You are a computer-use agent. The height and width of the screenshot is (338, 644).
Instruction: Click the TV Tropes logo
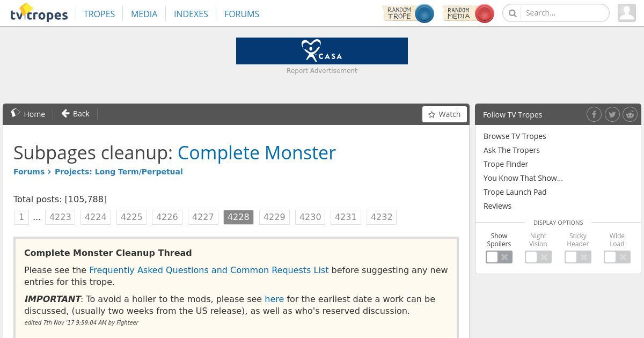(39, 13)
